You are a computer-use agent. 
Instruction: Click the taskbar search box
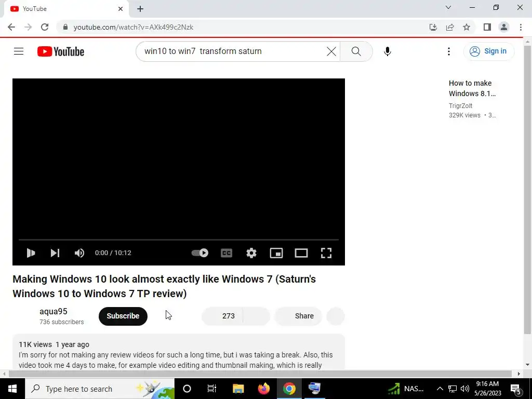(100, 389)
